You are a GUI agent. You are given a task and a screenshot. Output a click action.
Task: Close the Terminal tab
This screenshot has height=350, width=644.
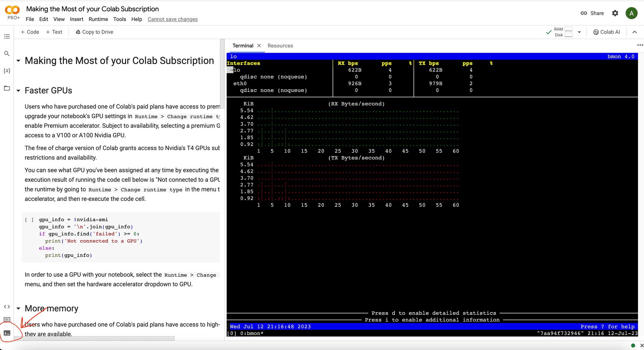pos(259,46)
